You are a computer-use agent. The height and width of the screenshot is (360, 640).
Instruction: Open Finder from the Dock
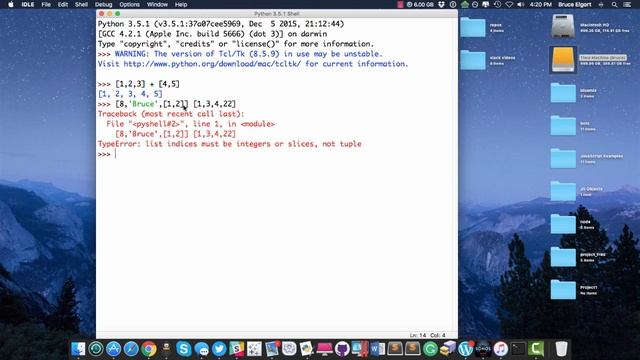(78, 349)
